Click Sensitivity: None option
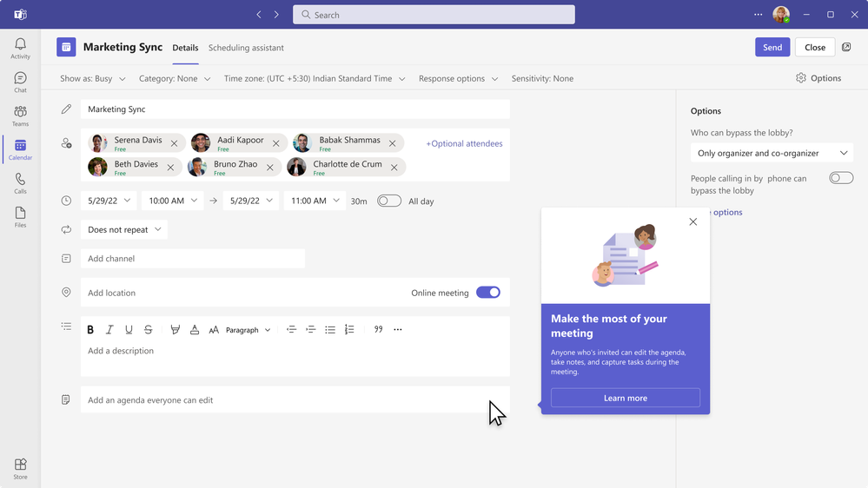Viewport: 868px width, 488px height. (542, 78)
